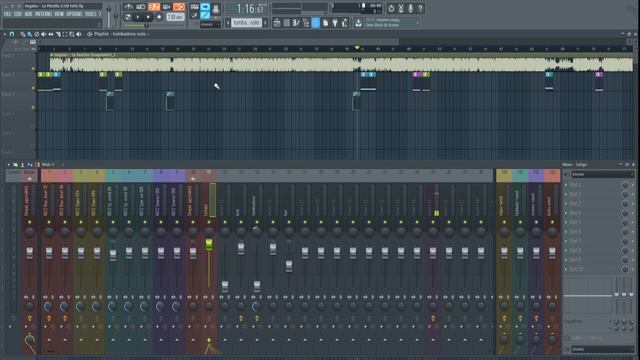
Task: Open the Playlist options menu arrow
Action: pos(5,34)
